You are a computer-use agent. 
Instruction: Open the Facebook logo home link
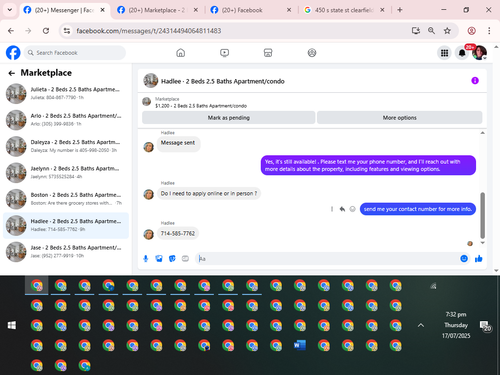(13, 53)
